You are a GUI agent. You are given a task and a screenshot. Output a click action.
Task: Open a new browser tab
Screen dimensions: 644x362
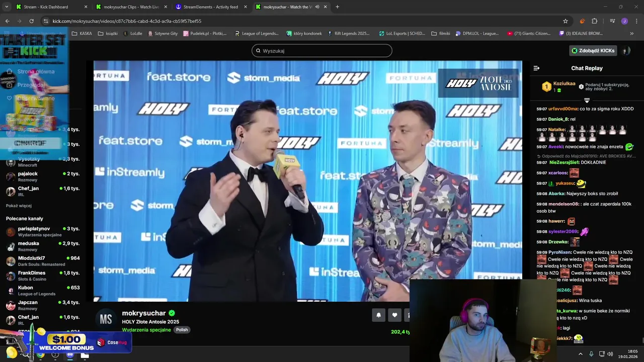tap(337, 7)
